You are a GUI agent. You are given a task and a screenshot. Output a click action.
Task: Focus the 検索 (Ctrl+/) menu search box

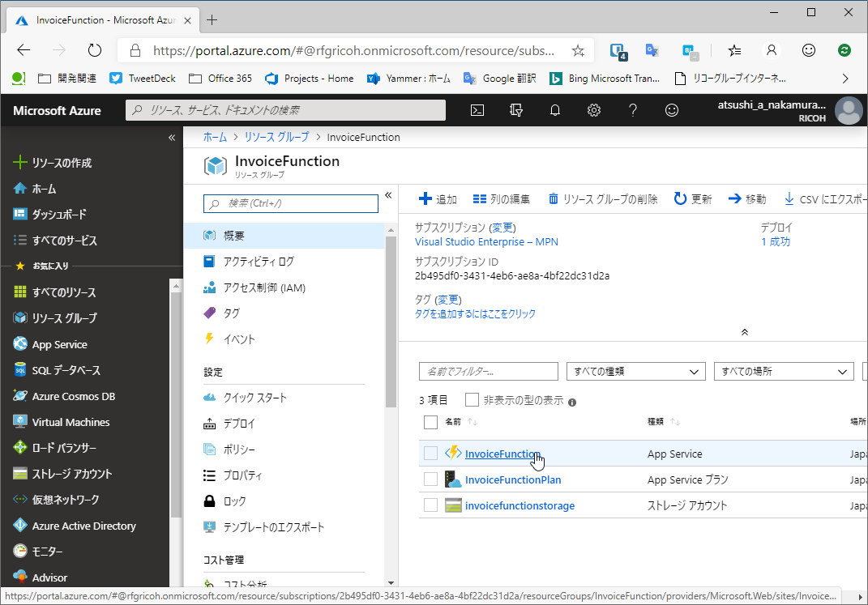click(291, 203)
